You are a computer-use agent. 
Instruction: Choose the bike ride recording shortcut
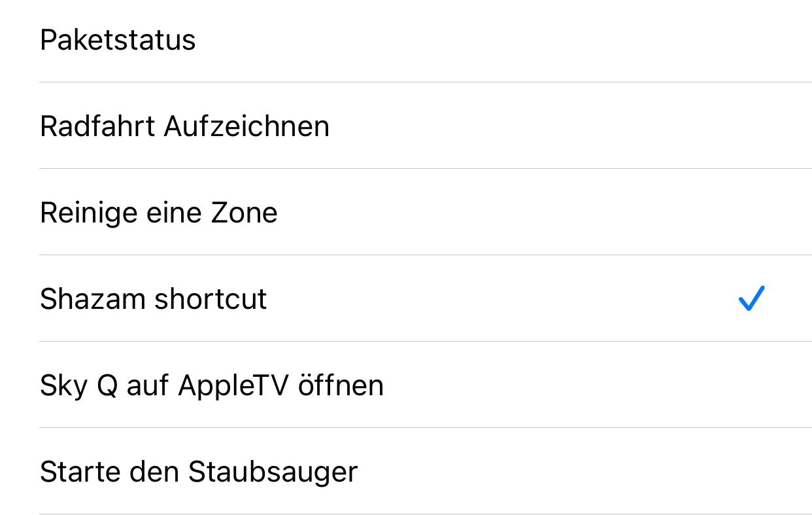pos(185,127)
